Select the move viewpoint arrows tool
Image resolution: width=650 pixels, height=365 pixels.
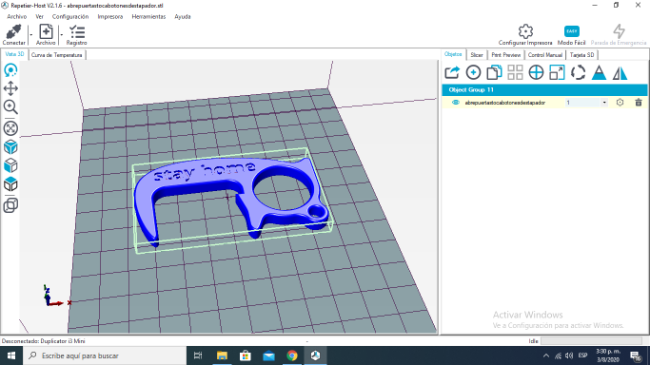point(10,88)
